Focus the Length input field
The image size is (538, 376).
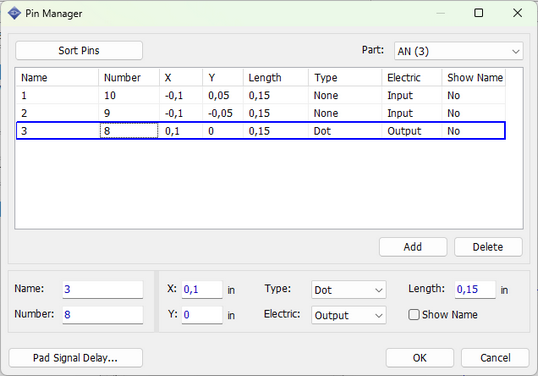tap(475, 290)
